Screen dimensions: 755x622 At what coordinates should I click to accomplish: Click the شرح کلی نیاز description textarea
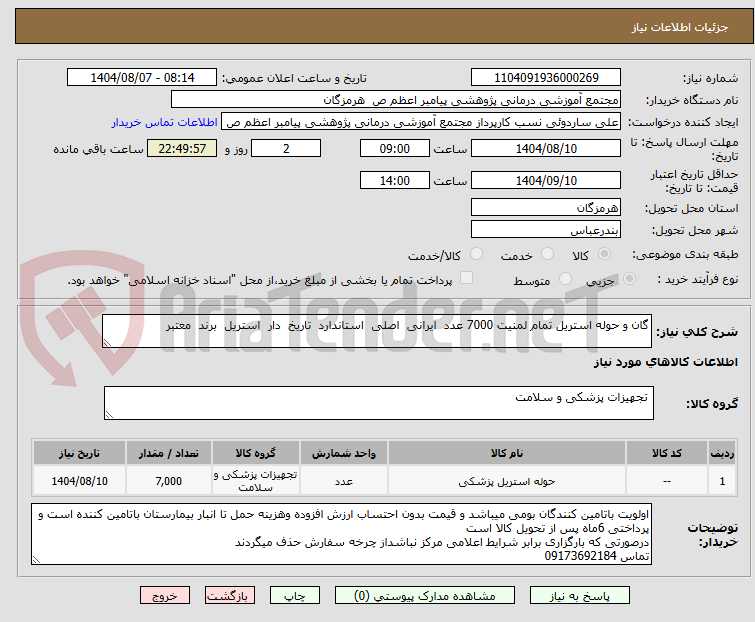[377, 331]
